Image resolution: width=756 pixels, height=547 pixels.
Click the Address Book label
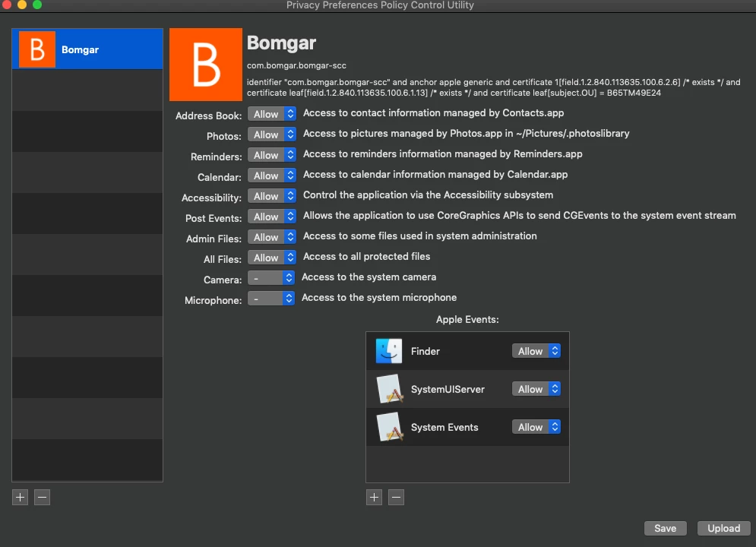(209, 115)
